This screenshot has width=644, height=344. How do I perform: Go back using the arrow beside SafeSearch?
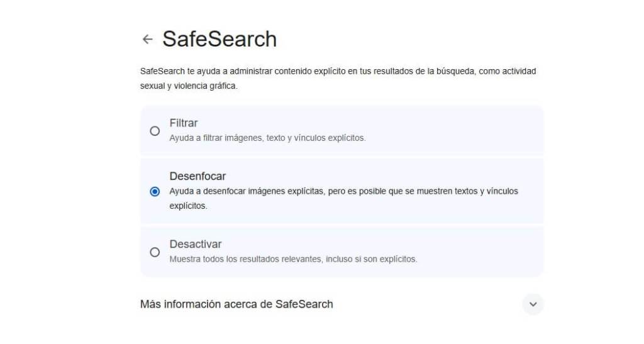click(148, 39)
